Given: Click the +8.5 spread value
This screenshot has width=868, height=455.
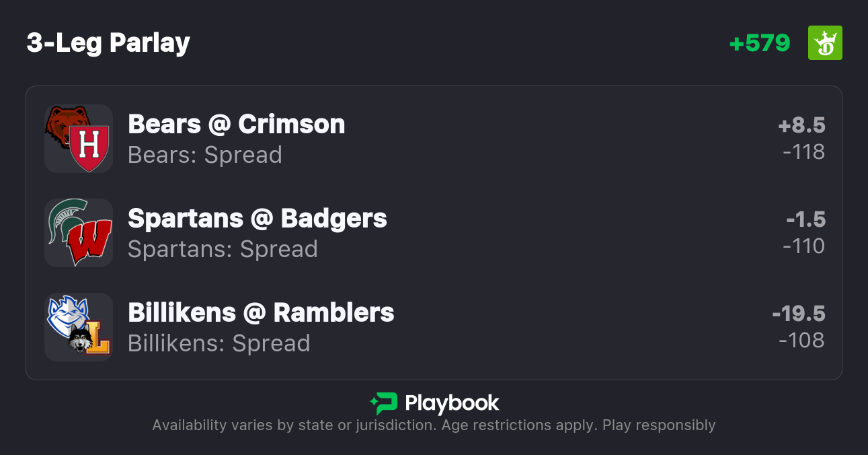Looking at the screenshot, I should [801, 125].
